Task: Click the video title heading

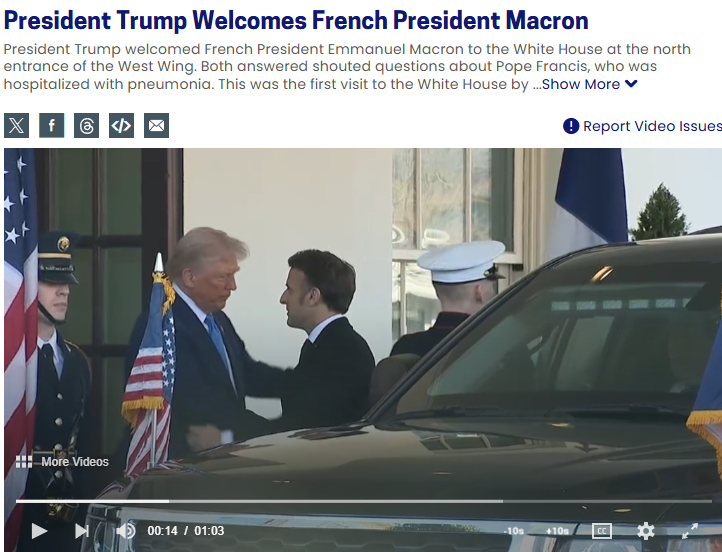Action: tap(296, 21)
